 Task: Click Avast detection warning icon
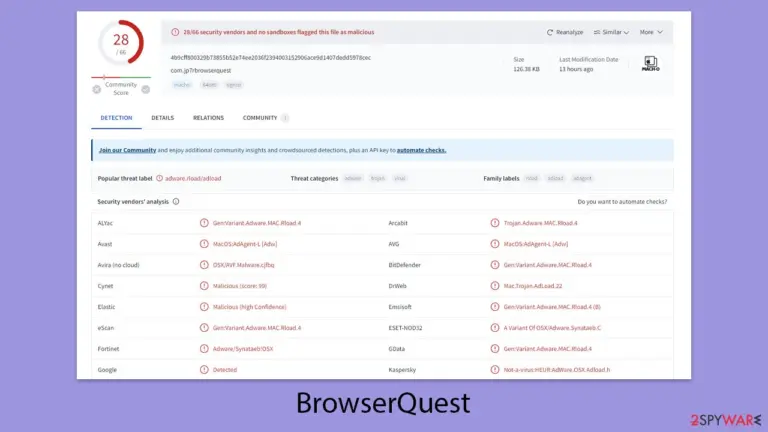click(204, 244)
